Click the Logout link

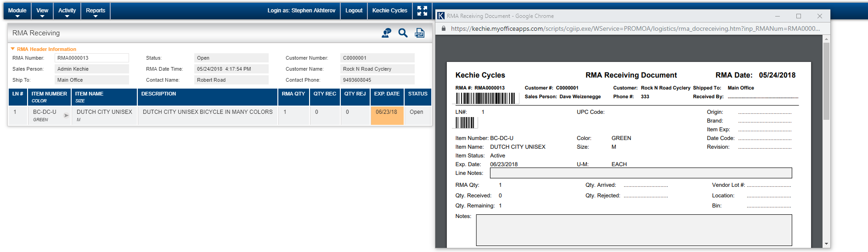pyautogui.click(x=354, y=11)
